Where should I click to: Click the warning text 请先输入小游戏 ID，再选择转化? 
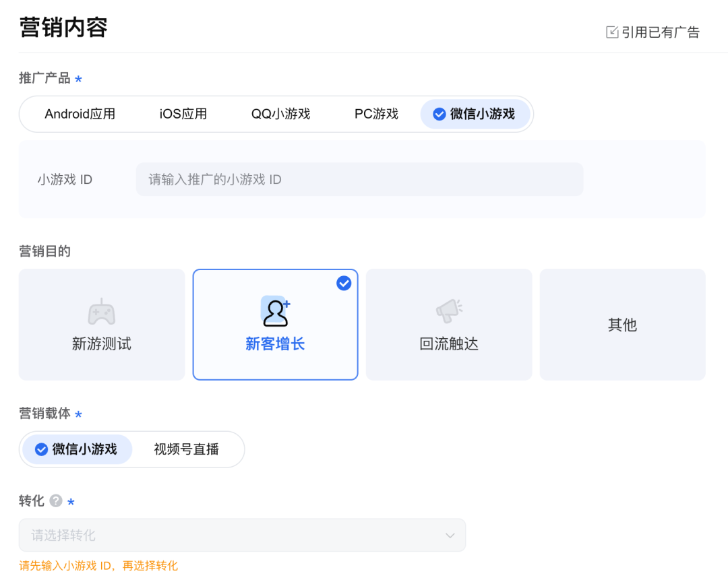click(98, 566)
